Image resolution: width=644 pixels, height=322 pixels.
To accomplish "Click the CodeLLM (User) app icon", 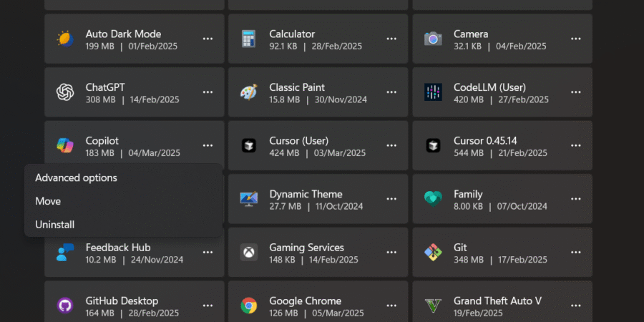I will tap(433, 92).
